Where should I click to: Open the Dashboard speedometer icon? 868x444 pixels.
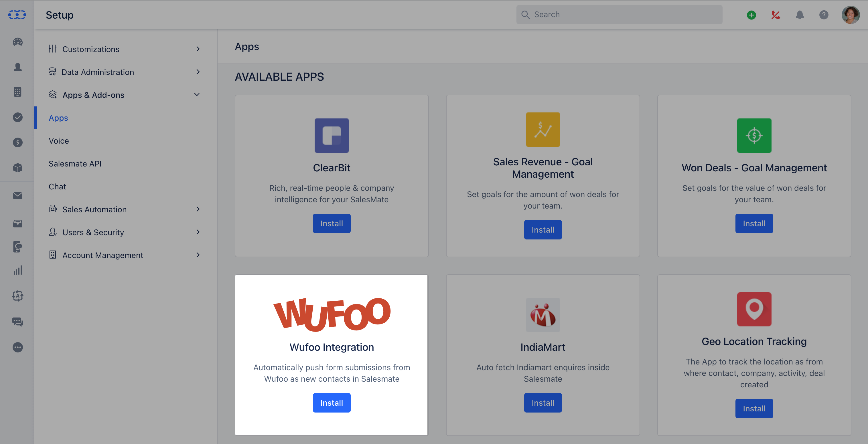point(17,42)
